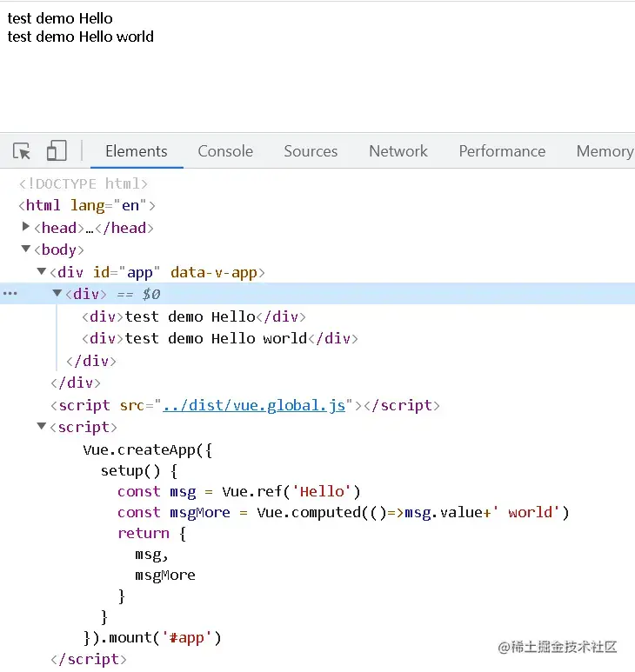The height and width of the screenshot is (672, 635).
Task: Click the 'setup() {' code line
Action: pyautogui.click(x=139, y=471)
